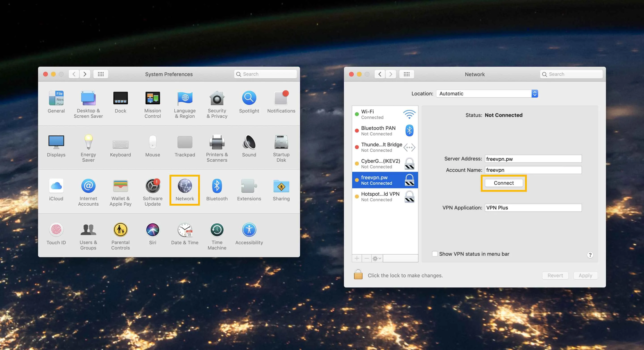
Task: Open Time Machine preferences
Action: [x=217, y=230]
